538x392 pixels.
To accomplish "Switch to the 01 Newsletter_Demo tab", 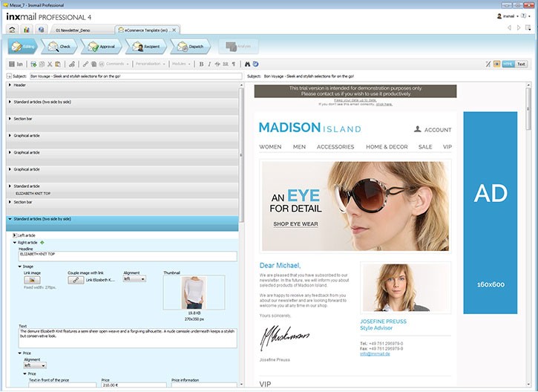I will 82,30.
